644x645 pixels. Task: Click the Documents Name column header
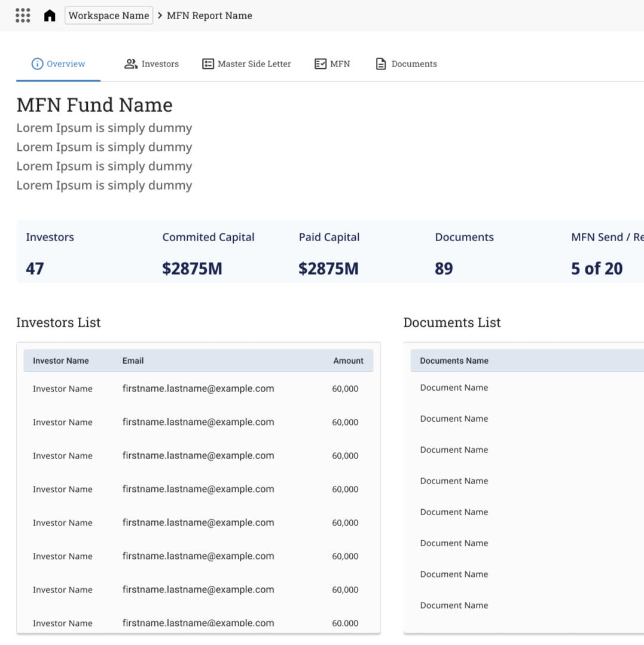coord(454,361)
